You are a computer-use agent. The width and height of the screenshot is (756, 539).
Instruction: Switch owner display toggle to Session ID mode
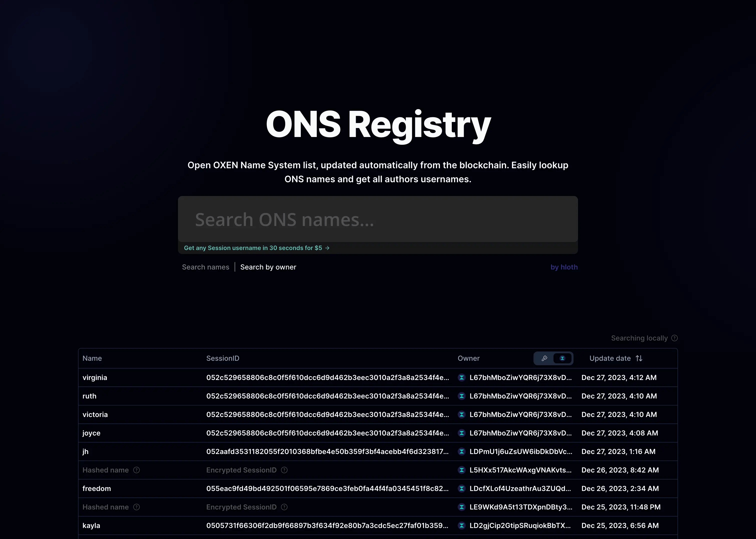click(x=562, y=358)
